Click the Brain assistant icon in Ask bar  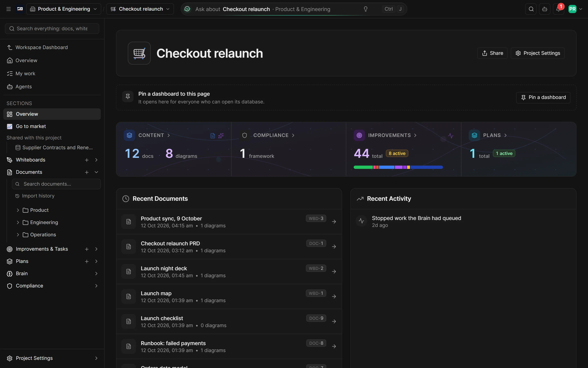coord(187,9)
